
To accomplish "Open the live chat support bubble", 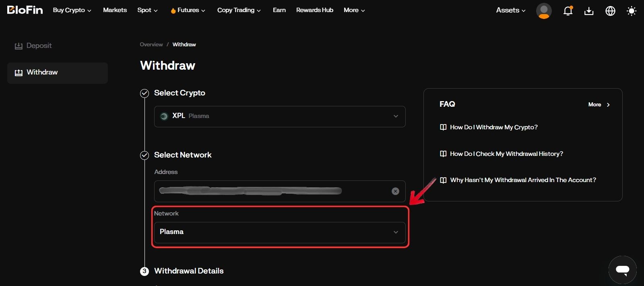I will [622, 270].
